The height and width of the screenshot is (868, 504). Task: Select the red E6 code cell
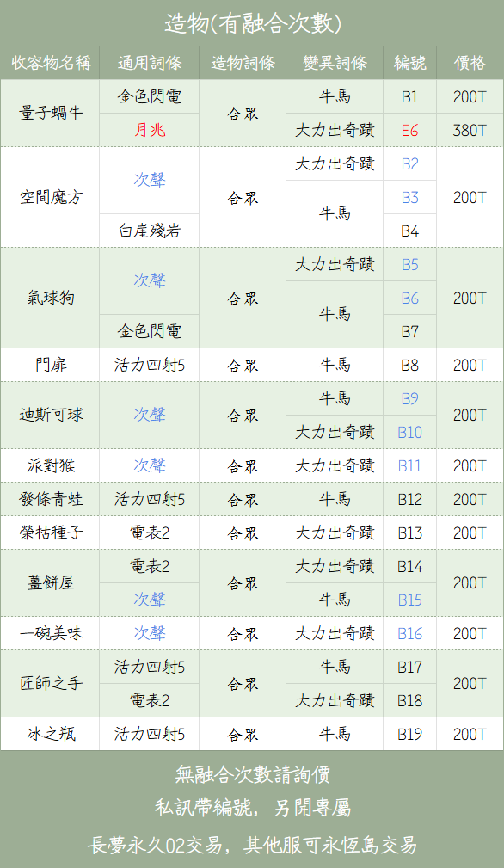coord(410,130)
